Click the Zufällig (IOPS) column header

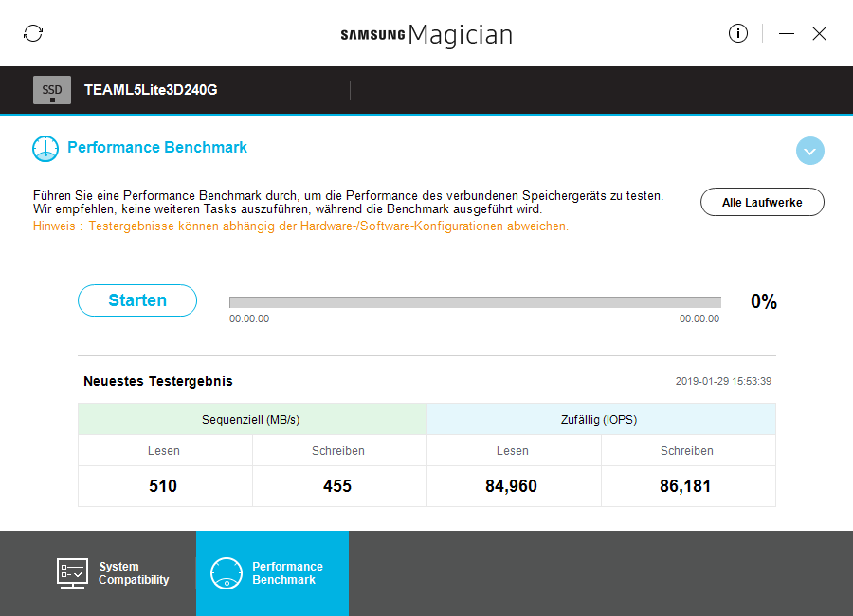[601, 419]
